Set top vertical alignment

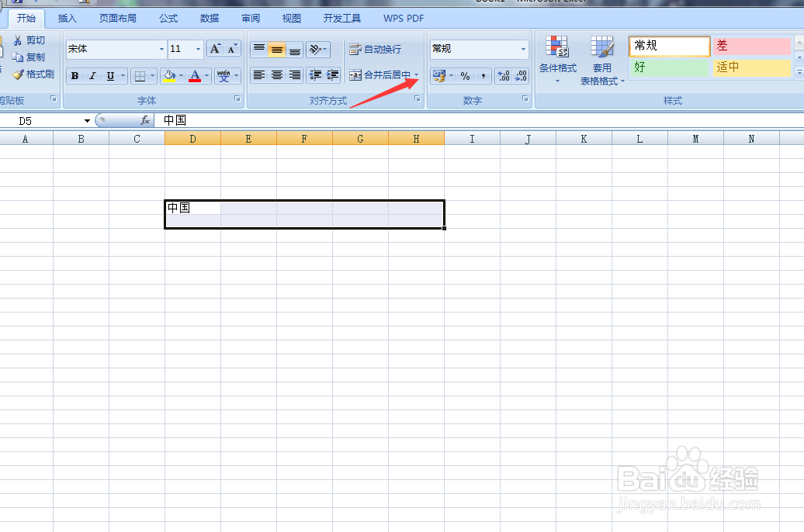[259, 49]
